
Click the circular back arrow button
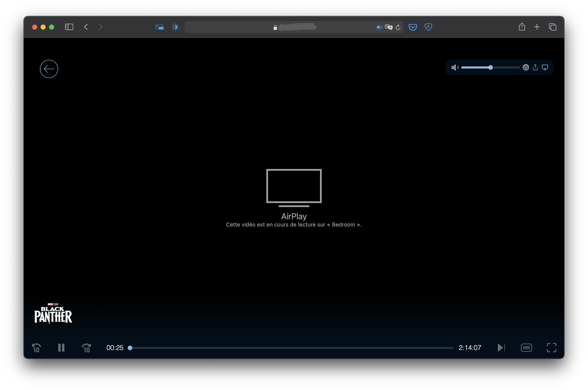point(49,69)
